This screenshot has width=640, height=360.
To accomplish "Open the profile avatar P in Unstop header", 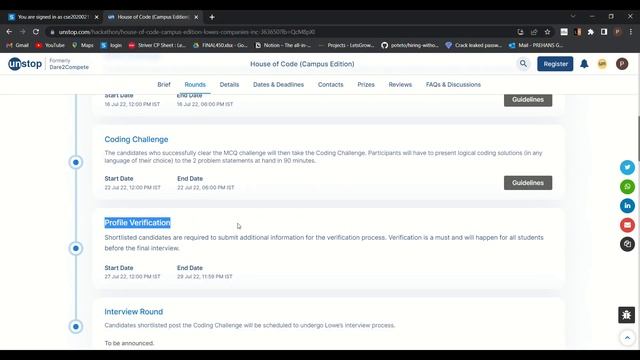I will point(622,64).
